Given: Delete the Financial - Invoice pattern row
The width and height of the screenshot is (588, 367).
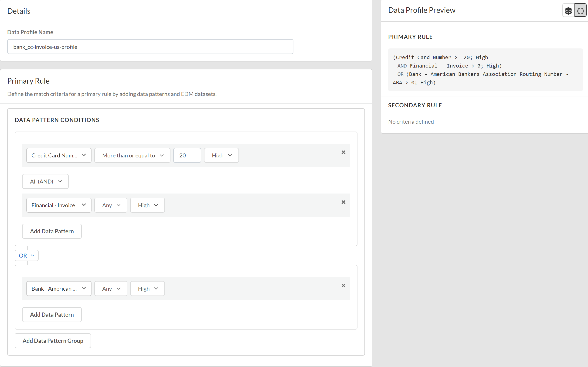Looking at the screenshot, I should (343, 202).
